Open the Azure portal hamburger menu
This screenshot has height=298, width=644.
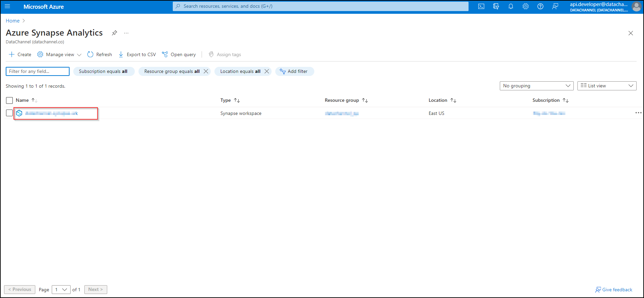[x=7, y=6]
